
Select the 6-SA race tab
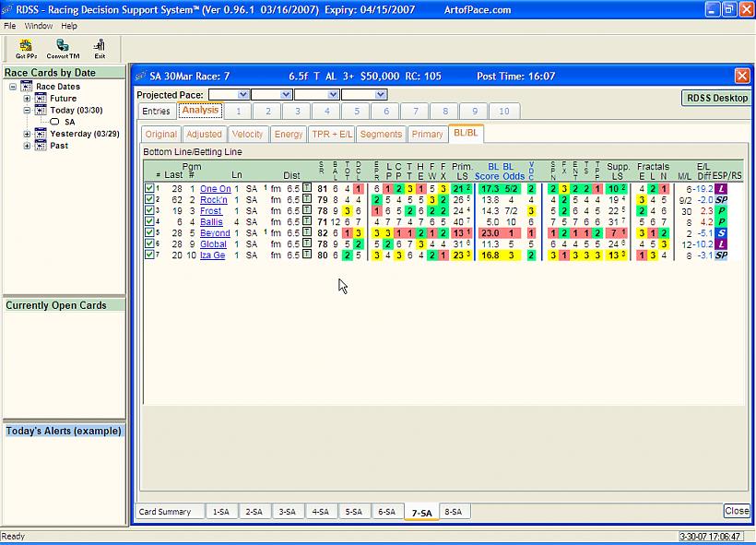coord(386,512)
